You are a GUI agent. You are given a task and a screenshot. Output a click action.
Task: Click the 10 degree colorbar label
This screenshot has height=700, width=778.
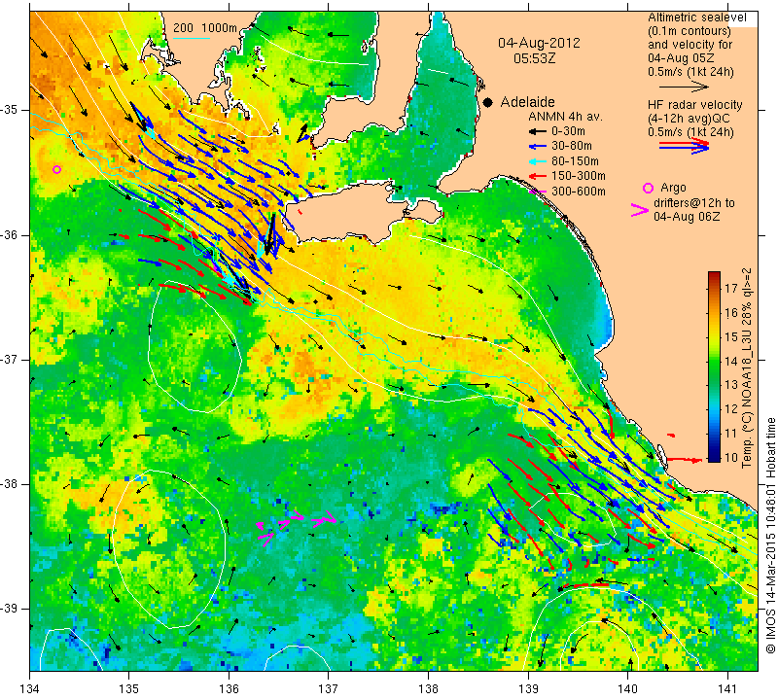click(x=731, y=457)
